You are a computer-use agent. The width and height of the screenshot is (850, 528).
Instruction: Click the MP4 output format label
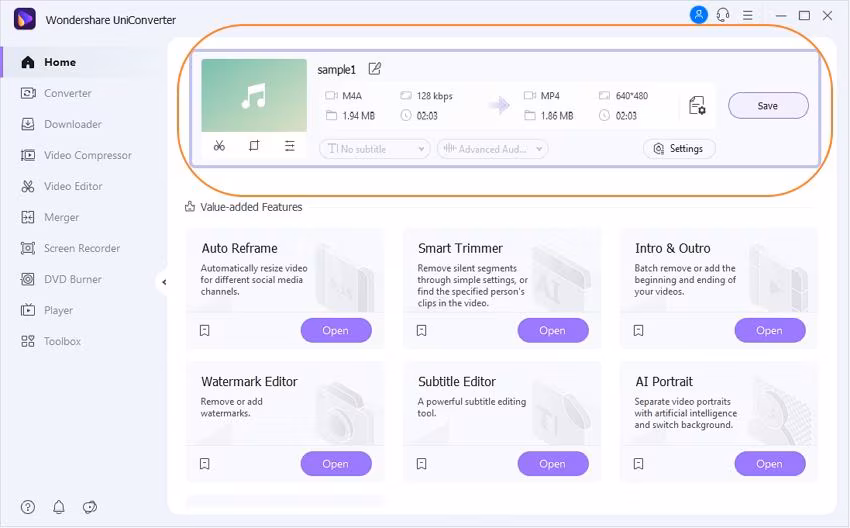coord(550,96)
